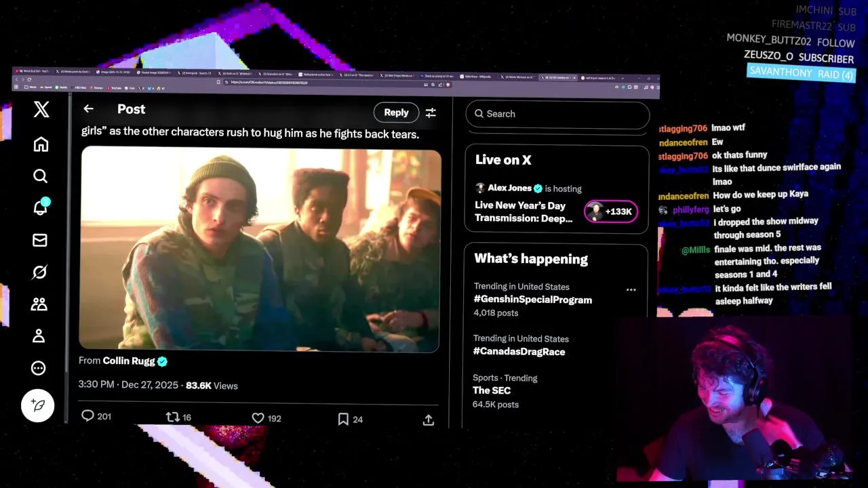Click the X Search field
This screenshot has width=868, height=488.
[557, 114]
